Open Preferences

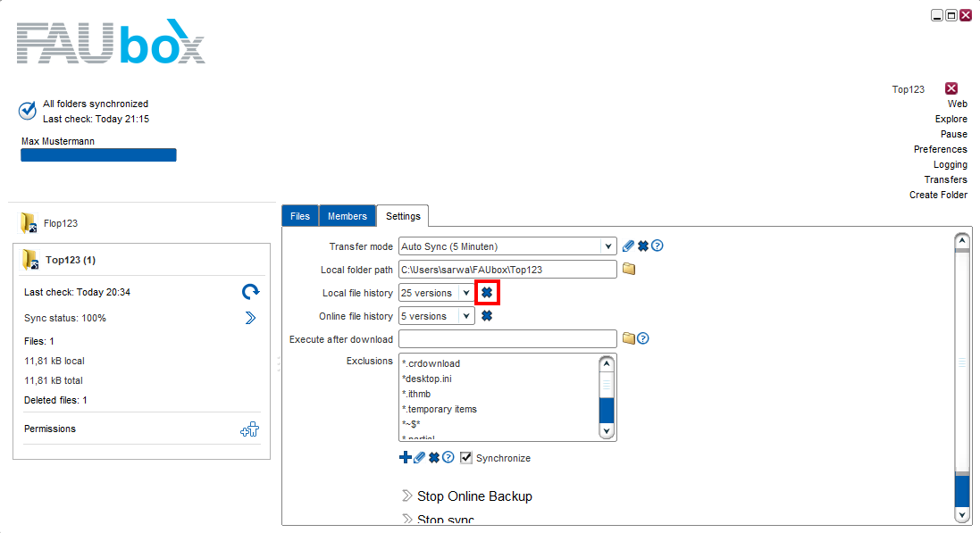click(x=940, y=149)
